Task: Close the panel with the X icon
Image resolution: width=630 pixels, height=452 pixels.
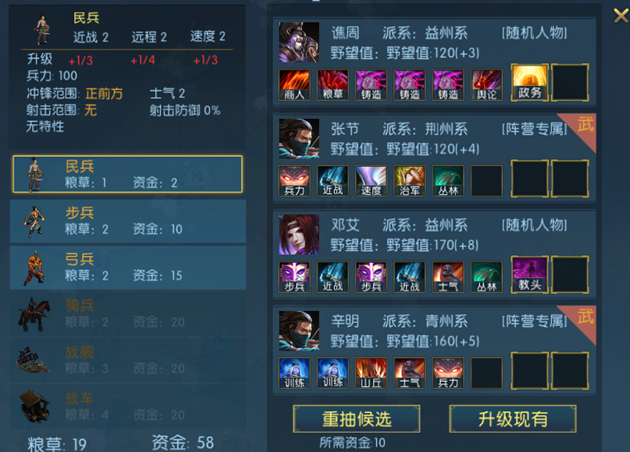Action: 621,16
